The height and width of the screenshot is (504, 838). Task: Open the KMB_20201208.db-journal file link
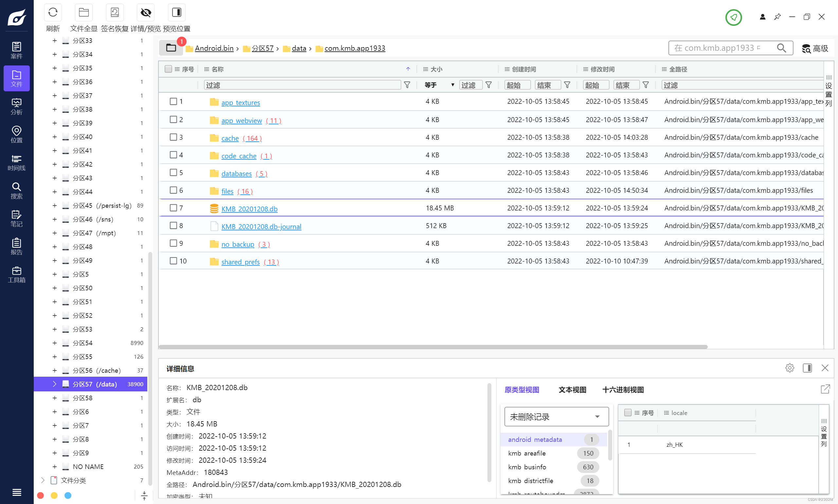click(x=261, y=226)
